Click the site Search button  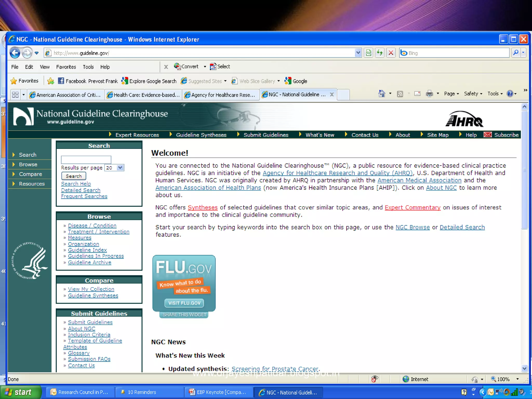click(x=74, y=176)
